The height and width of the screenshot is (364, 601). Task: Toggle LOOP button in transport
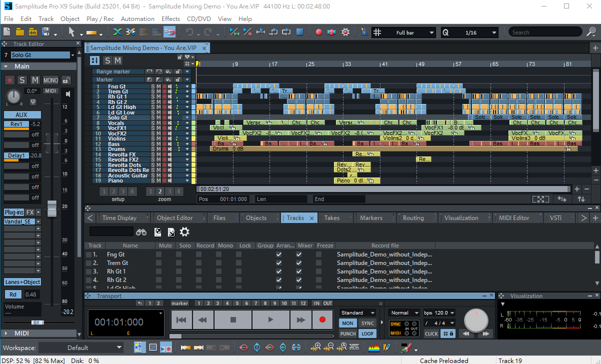367,333
